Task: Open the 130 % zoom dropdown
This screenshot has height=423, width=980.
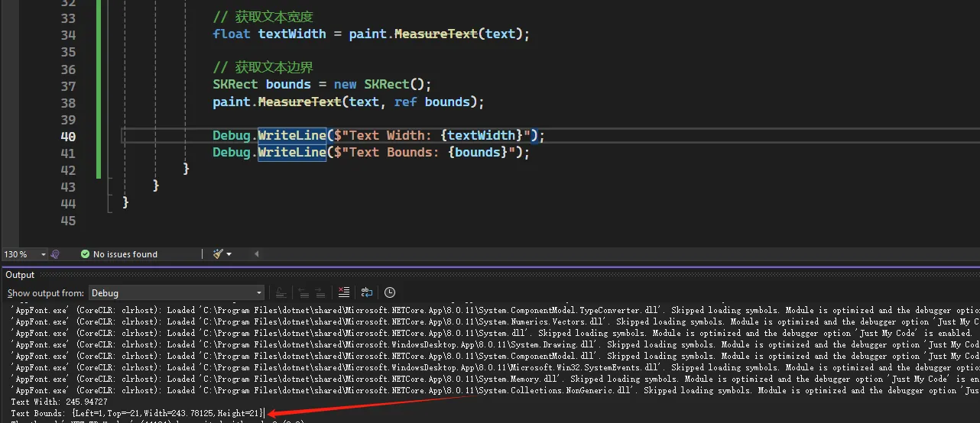Action: click(x=44, y=254)
